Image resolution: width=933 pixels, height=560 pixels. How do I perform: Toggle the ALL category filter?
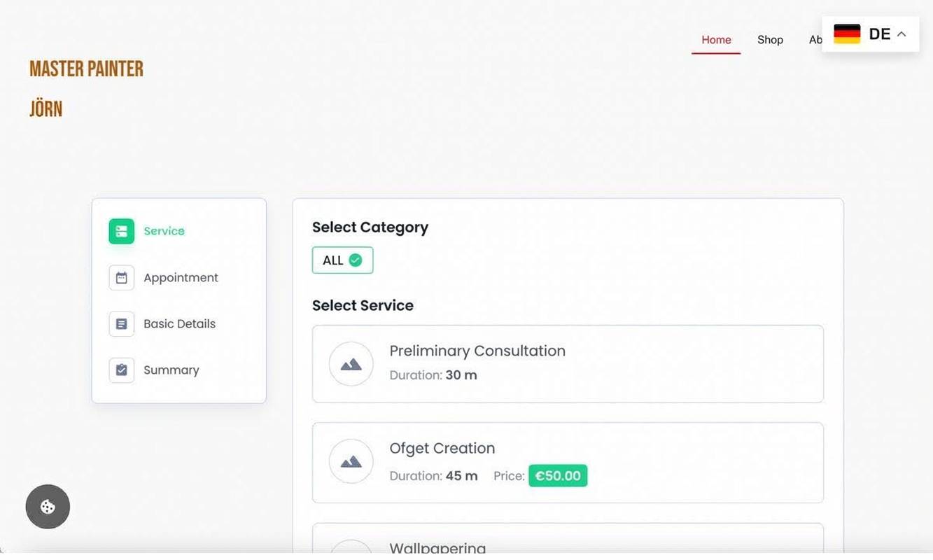tap(342, 260)
